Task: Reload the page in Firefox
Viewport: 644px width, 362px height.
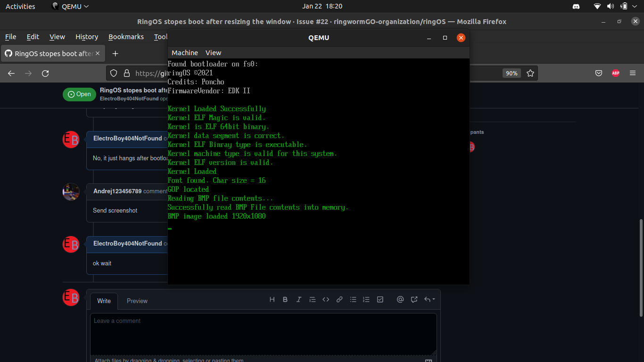Action: [x=45, y=73]
